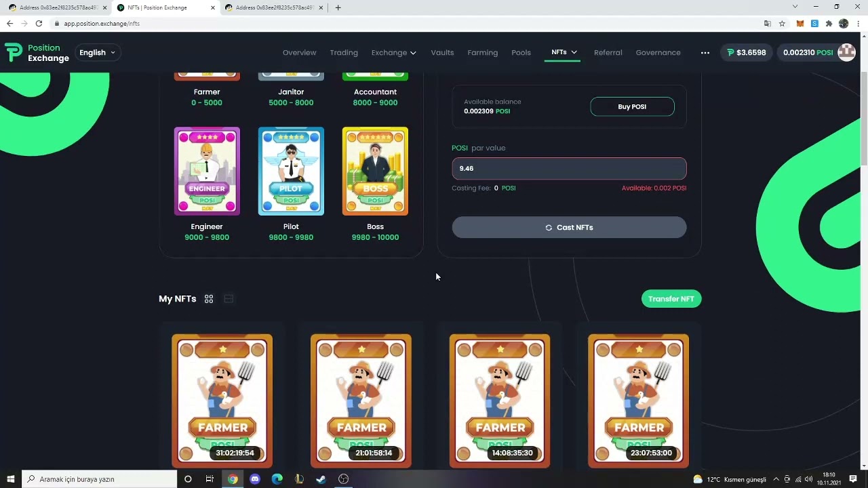This screenshot has width=868, height=488.
Task: Select the Pilot NFT card image
Action: click(x=291, y=171)
